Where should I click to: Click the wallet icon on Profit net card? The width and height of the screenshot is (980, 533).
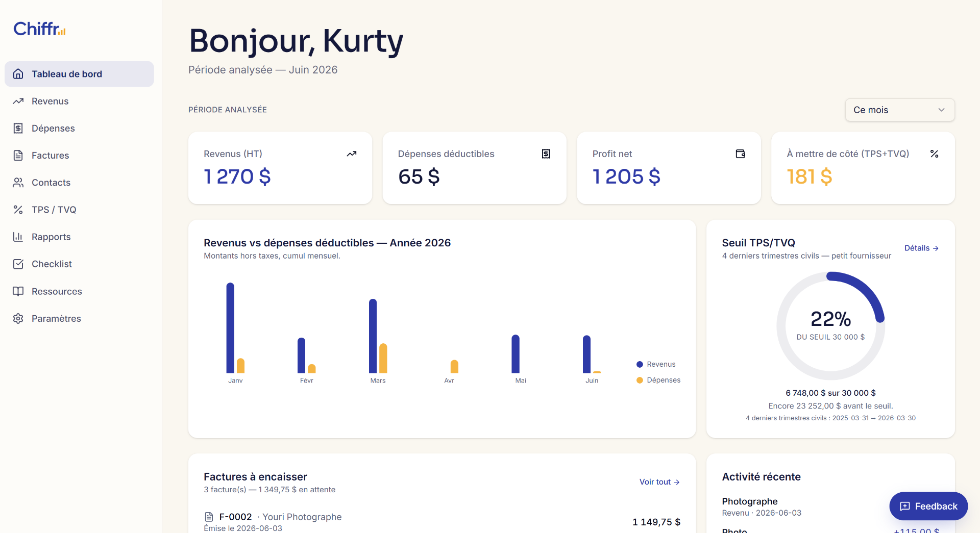(740, 154)
